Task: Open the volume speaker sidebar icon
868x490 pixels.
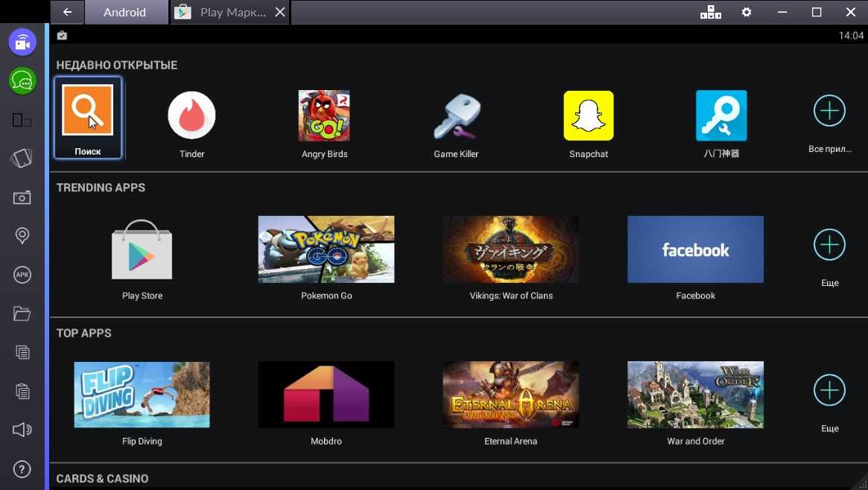Action: pos(22,430)
